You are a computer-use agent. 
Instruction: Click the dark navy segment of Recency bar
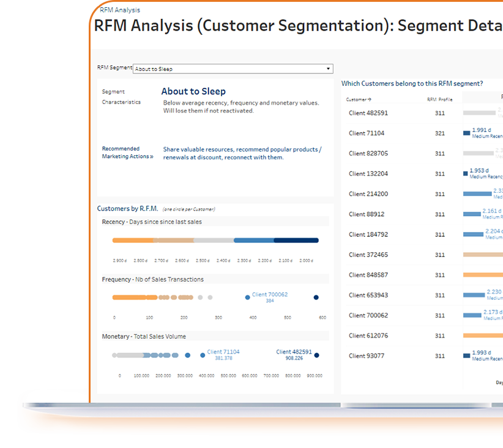(x=296, y=241)
